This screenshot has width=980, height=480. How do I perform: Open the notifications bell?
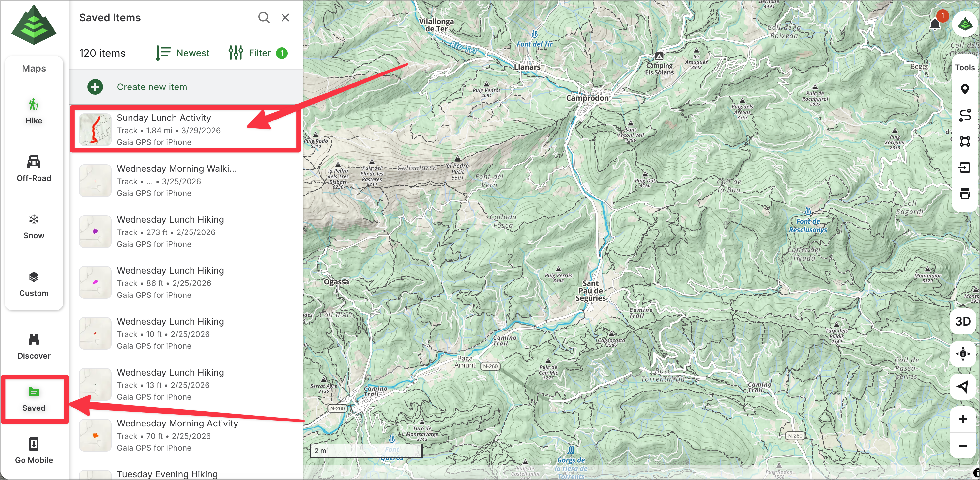[935, 24]
